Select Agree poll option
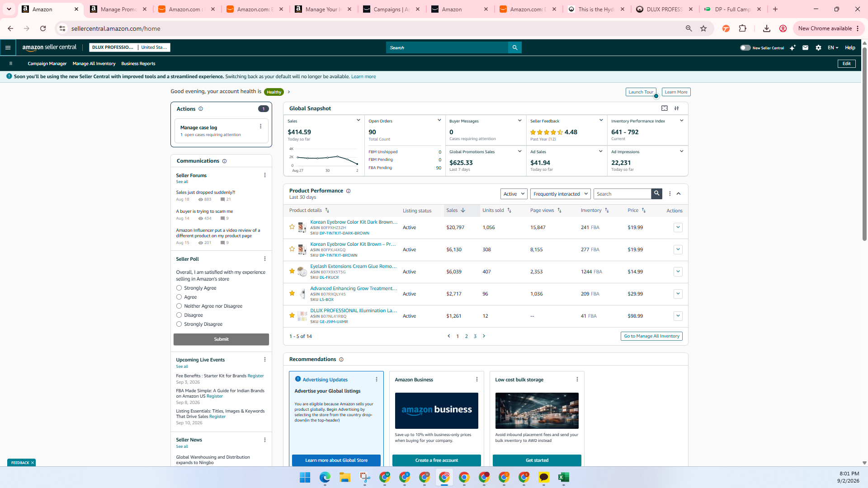The image size is (868, 488). (x=179, y=297)
